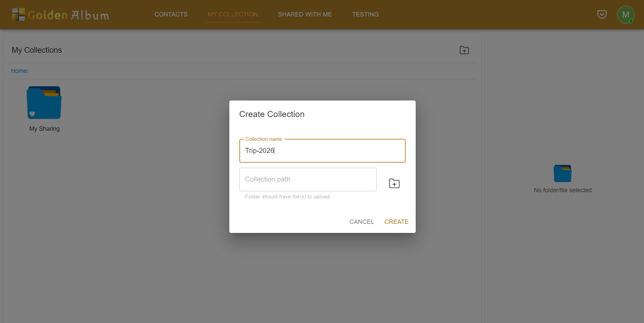644x323 pixels.
Task: Dismiss the dialog with CANCEL
Action: (x=362, y=222)
